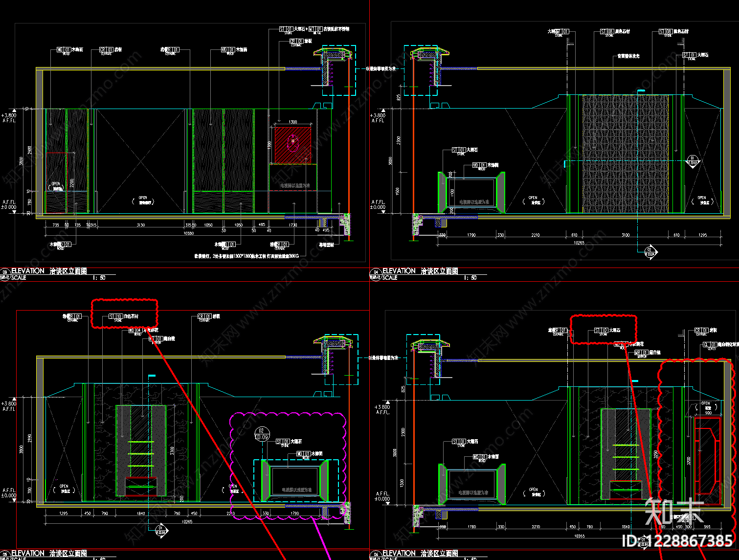Click the wall-lamp note ending in 30KG
Screen dimensions: 739x560
click(246, 256)
